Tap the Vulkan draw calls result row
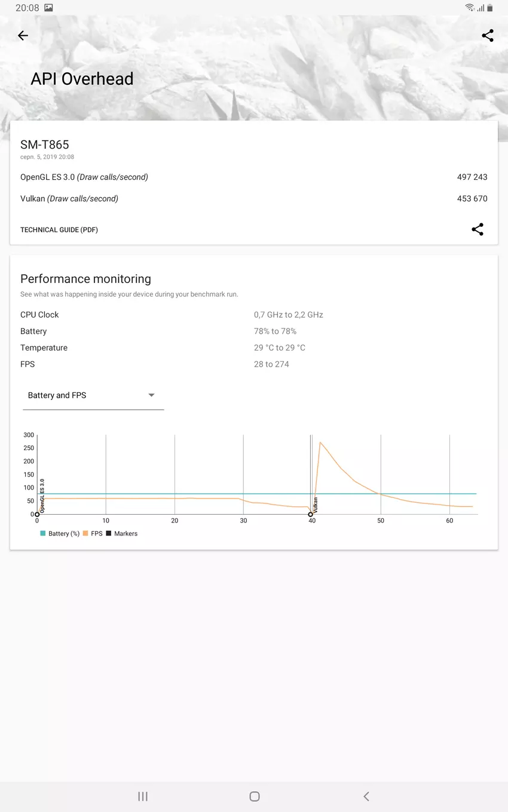 click(x=253, y=199)
